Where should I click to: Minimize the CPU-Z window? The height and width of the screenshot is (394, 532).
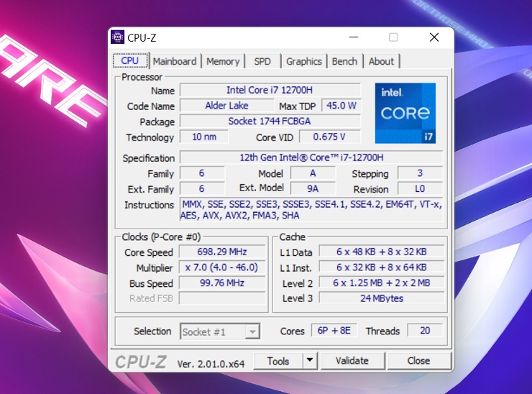(354, 37)
